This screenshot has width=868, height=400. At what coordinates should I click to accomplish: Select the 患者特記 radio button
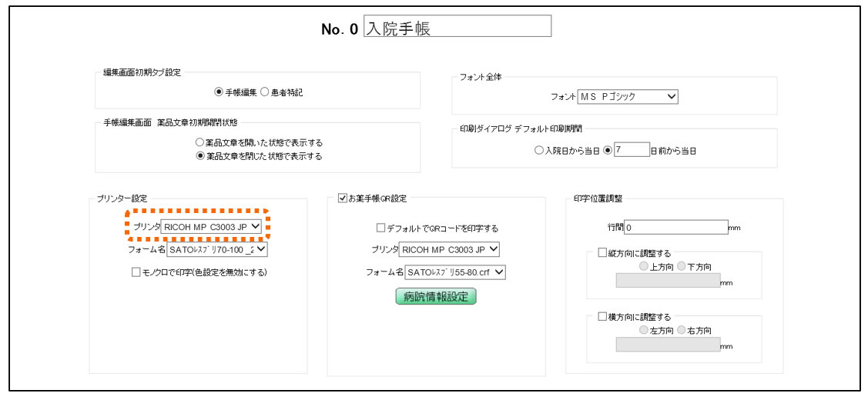(x=265, y=92)
